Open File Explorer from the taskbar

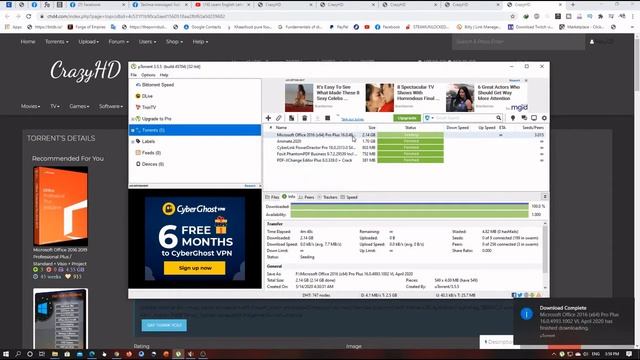55,354
